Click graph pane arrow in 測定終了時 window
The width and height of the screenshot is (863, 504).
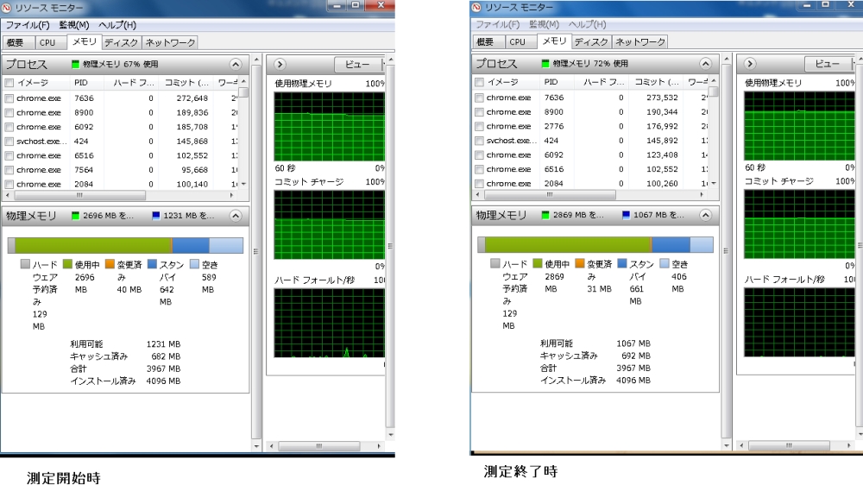coord(750,64)
